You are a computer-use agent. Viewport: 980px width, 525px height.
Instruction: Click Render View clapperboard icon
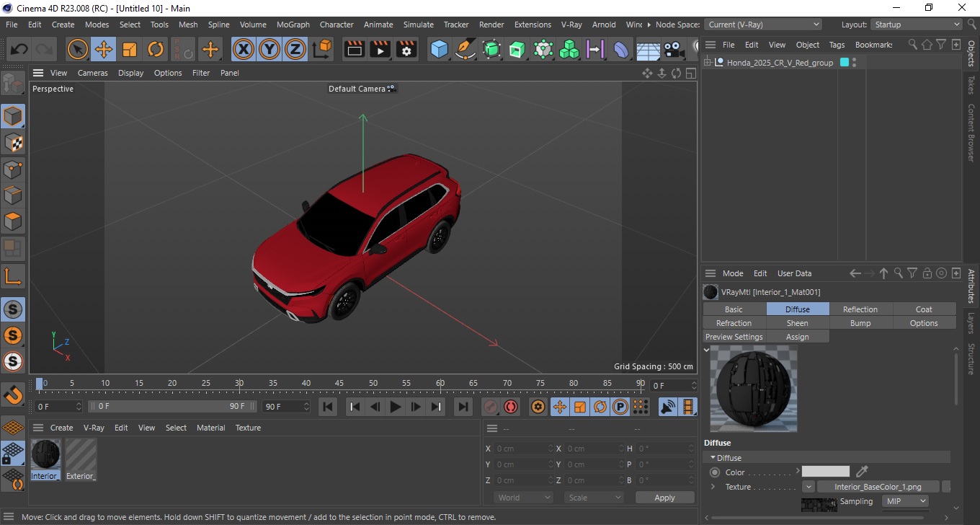pyautogui.click(x=355, y=50)
